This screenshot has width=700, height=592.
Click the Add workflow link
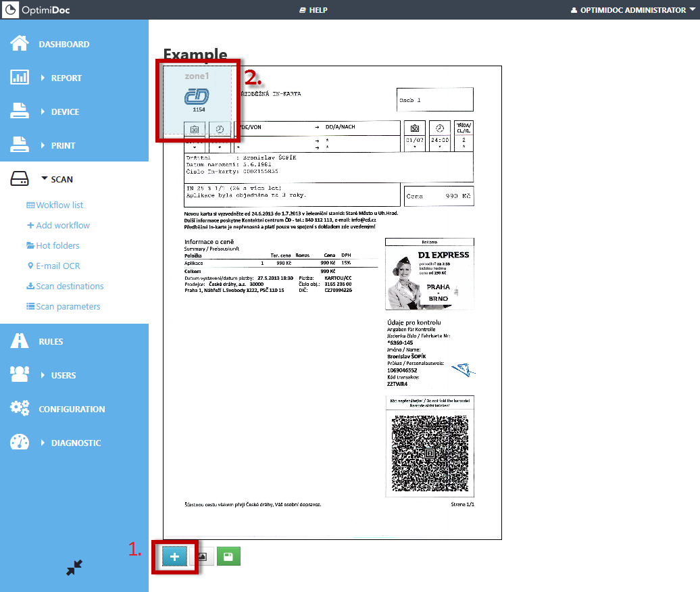point(62,225)
